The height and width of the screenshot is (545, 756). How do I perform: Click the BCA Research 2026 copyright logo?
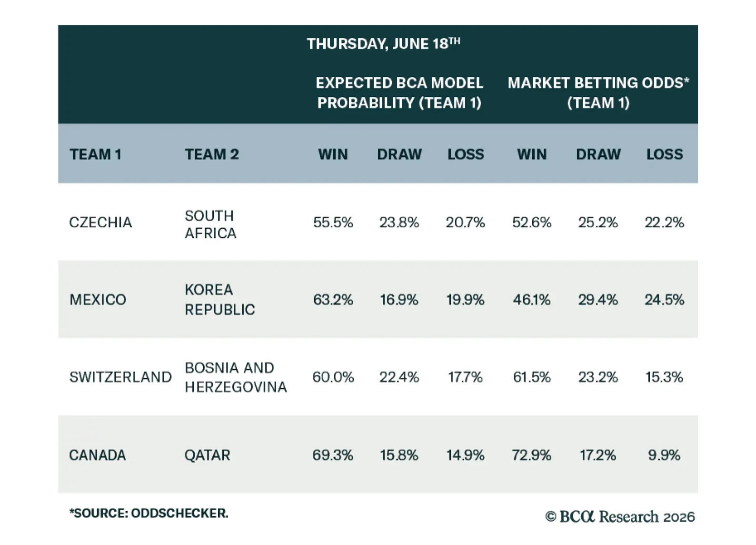coord(620,516)
